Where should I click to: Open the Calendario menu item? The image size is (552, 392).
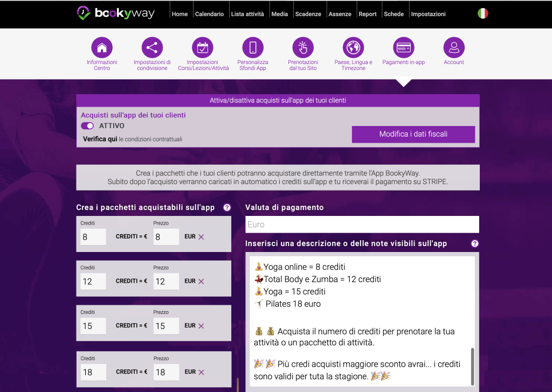209,14
